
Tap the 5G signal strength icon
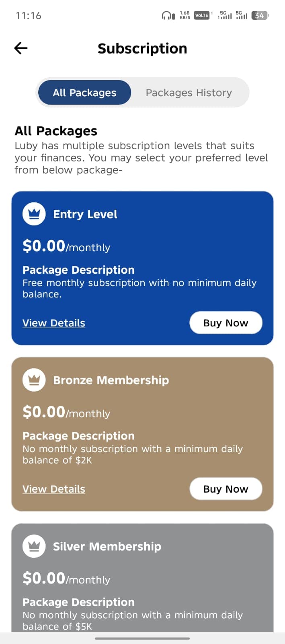(x=226, y=15)
